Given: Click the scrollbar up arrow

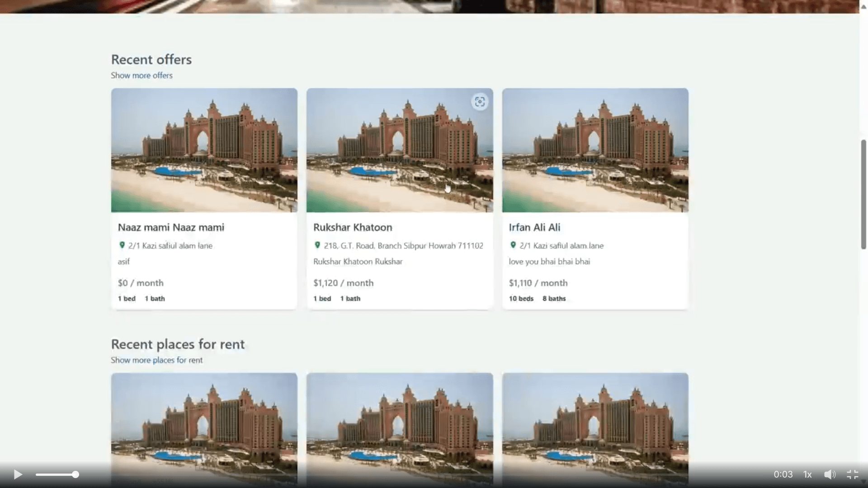Looking at the screenshot, I should tap(863, 6).
